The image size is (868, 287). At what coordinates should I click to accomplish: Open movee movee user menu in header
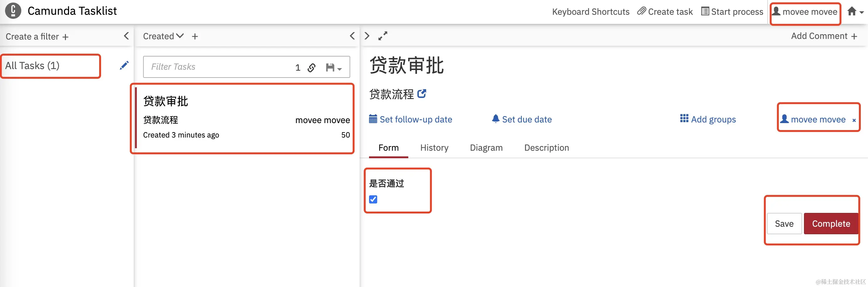805,12
